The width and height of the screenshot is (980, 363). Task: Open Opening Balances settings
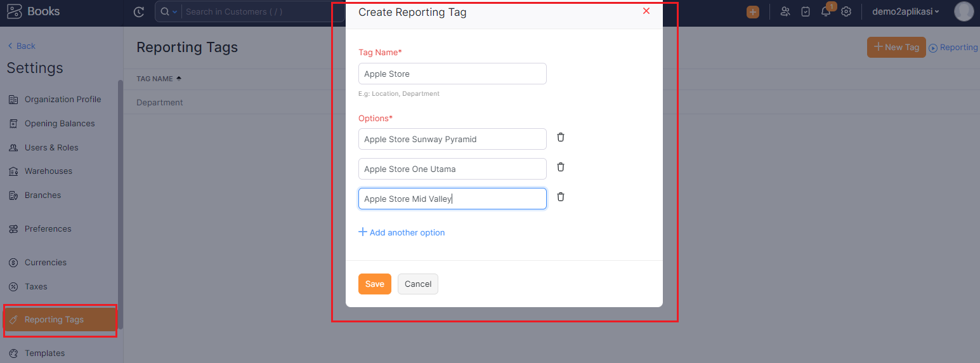click(60, 123)
